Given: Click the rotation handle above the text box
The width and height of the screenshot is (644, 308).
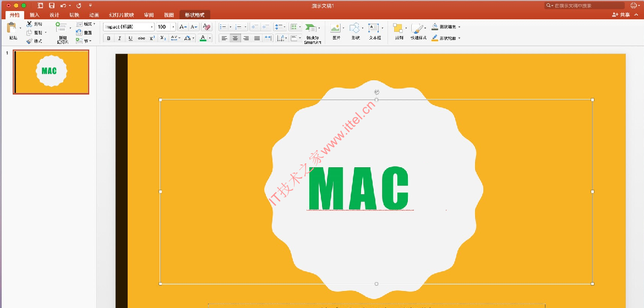Looking at the screenshot, I should [x=376, y=92].
